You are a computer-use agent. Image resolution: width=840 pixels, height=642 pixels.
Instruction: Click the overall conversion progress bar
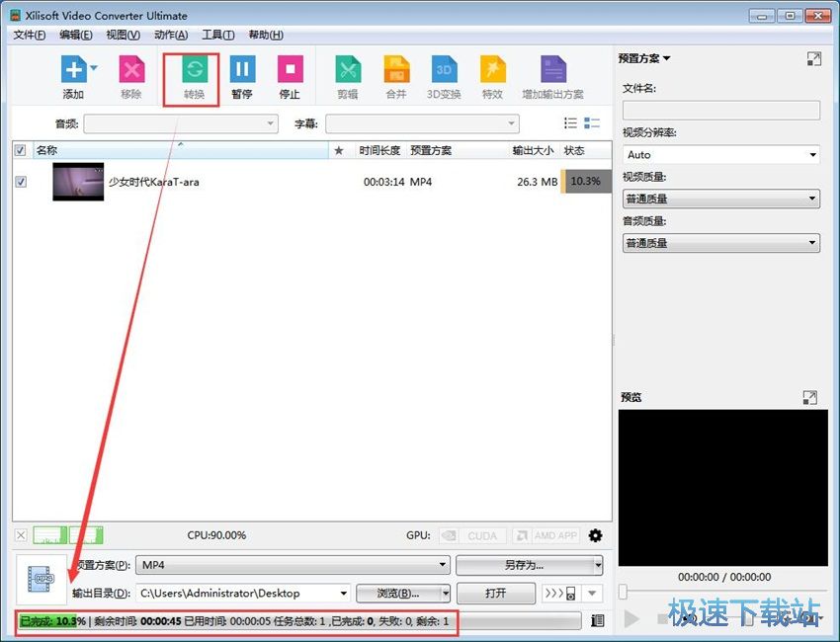(x=300, y=621)
